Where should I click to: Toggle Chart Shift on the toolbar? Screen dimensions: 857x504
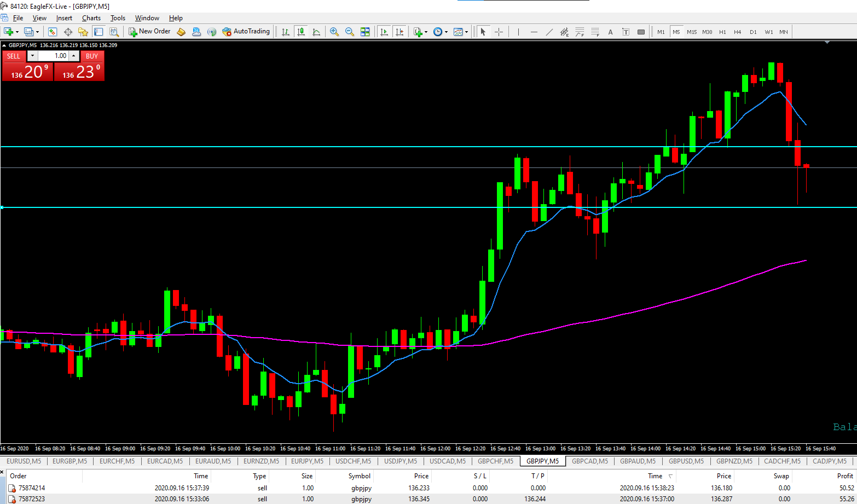[400, 32]
